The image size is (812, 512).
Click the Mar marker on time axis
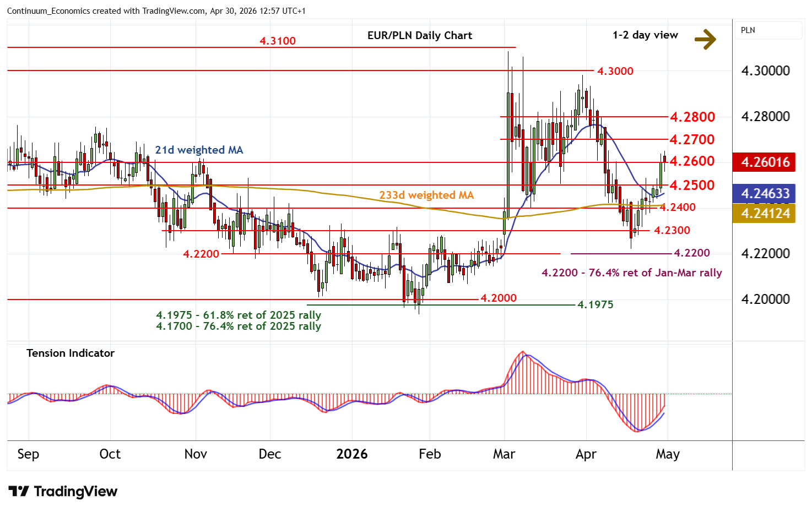(504, 454)
